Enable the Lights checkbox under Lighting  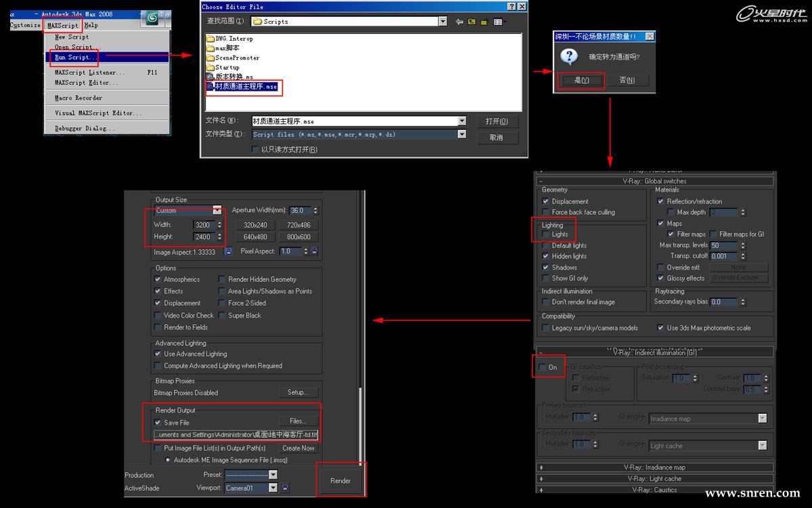pos(546,234)
